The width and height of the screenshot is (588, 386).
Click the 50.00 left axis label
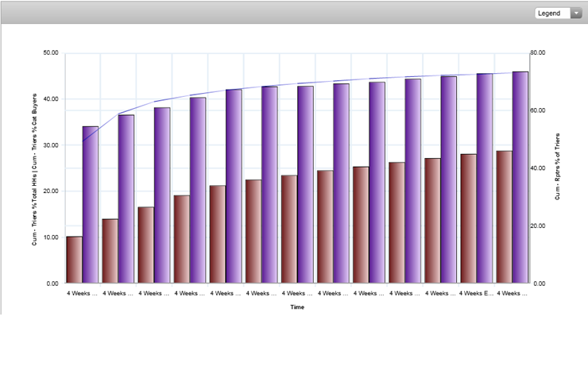[x=51, y=53]
